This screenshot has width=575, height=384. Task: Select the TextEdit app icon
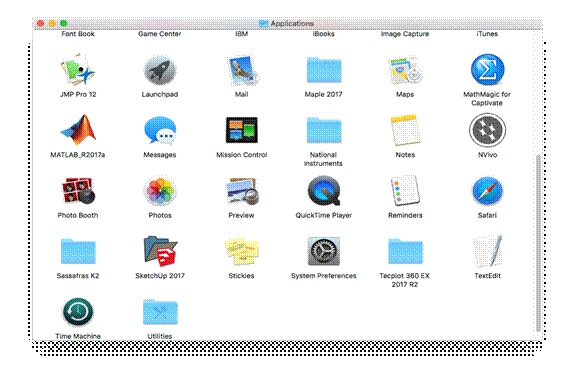pyautogui.click(x=487, y=251)
